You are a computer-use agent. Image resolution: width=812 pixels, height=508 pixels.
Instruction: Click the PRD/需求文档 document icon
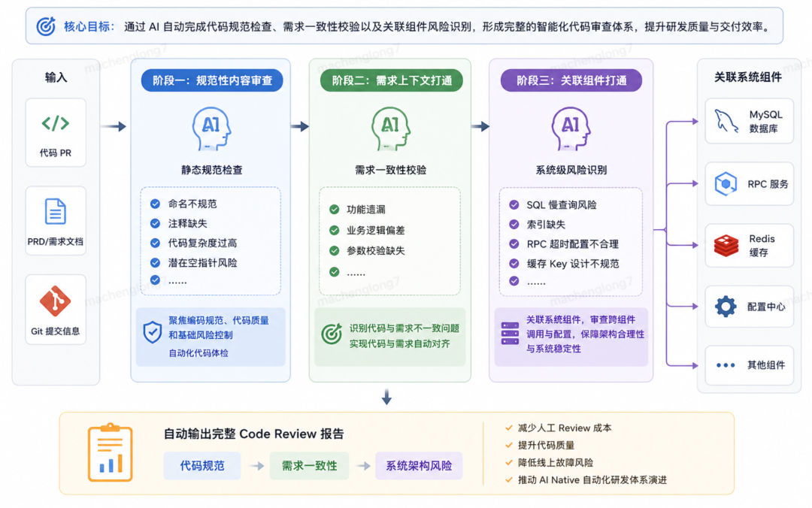point(56,211)
